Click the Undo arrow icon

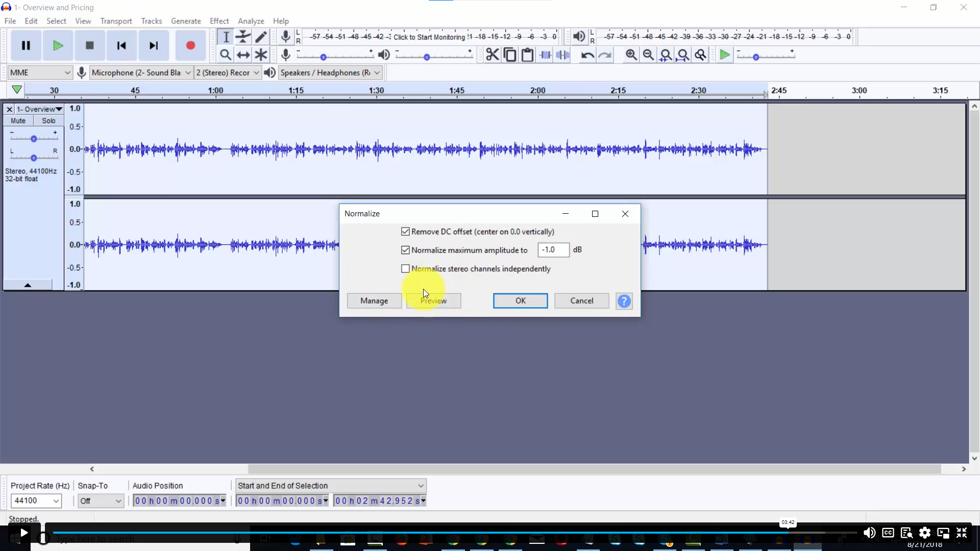586,55
